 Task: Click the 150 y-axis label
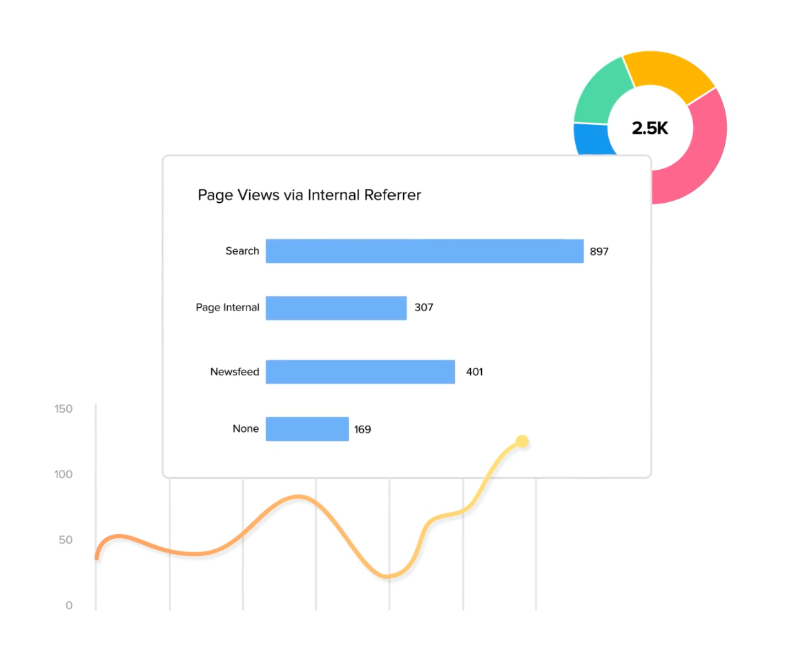coord(64,409)
